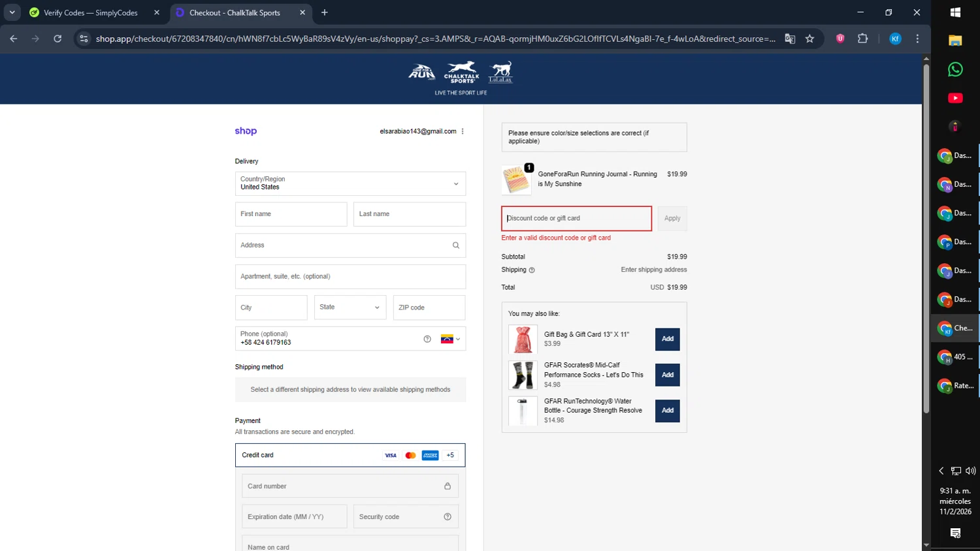
Task: Close the Verify Codes tab
Action: 157,12
